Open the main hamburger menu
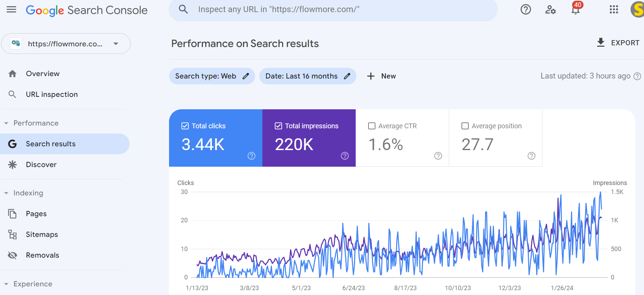Viewport: 644px width, 295px height. pyautogui.click(x=11, y=9)
